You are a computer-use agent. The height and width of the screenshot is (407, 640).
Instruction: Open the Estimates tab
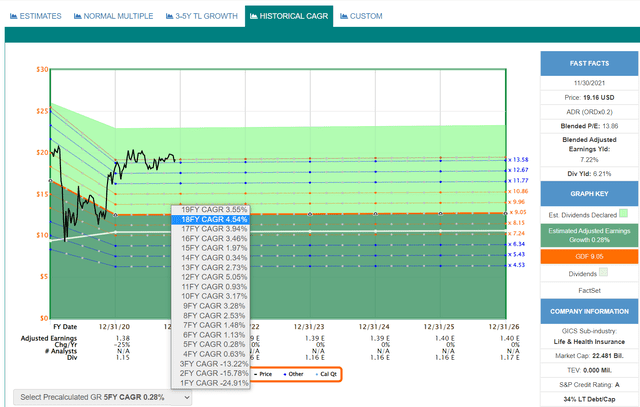36,16
